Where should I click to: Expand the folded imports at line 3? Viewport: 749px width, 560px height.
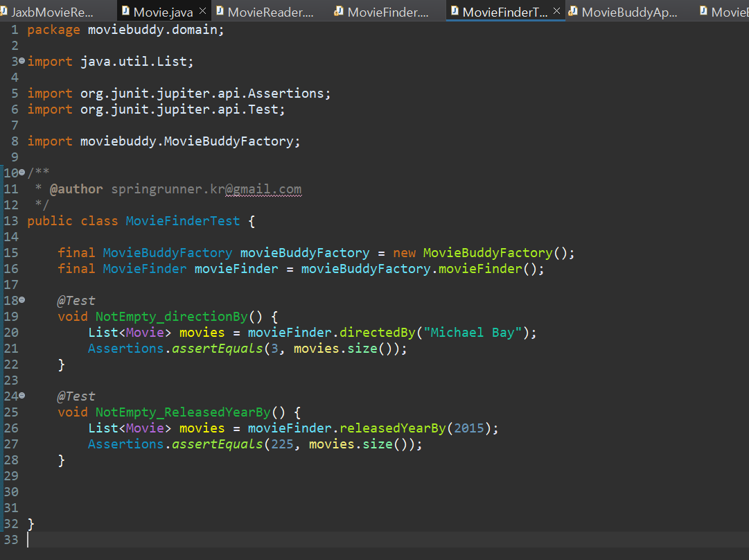tap(22, 61)
